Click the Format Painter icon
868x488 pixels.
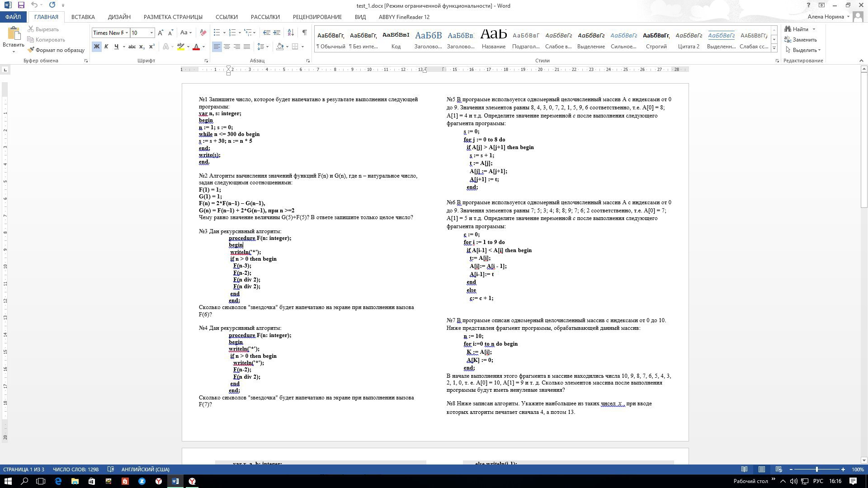[x=31, y=50]
